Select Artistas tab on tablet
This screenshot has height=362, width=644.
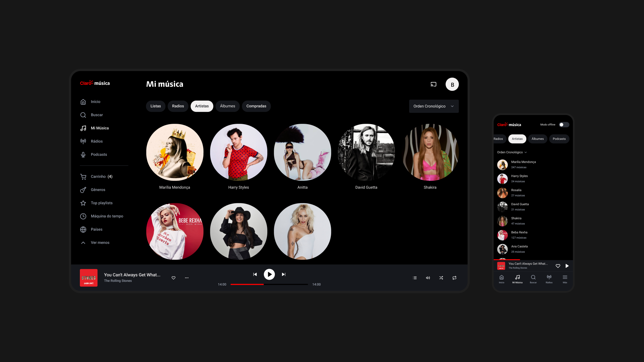202,106
